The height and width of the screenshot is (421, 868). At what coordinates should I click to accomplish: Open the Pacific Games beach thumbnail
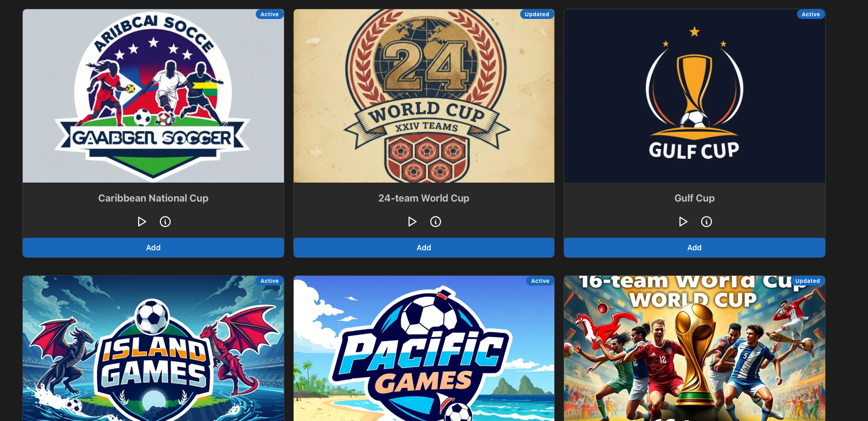(x=424, y=348)
